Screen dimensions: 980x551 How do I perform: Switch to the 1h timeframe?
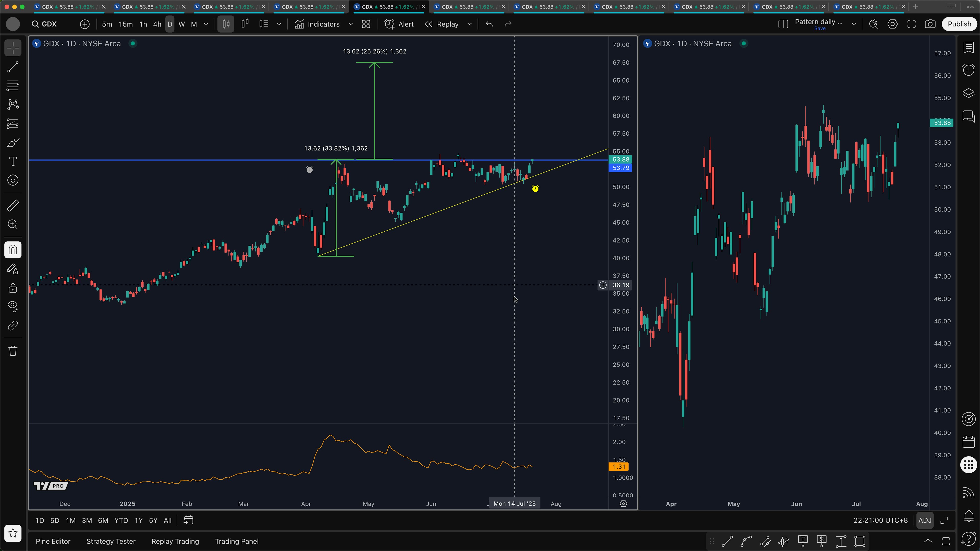143,24
